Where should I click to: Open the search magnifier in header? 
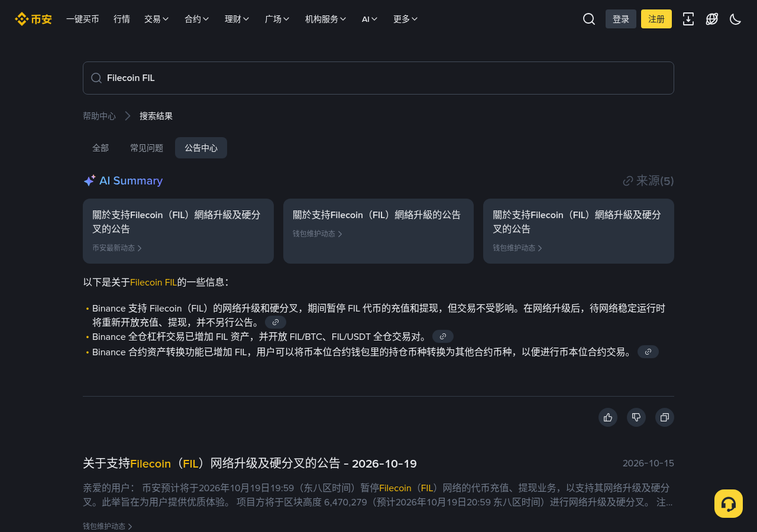(x=589, y=19)
